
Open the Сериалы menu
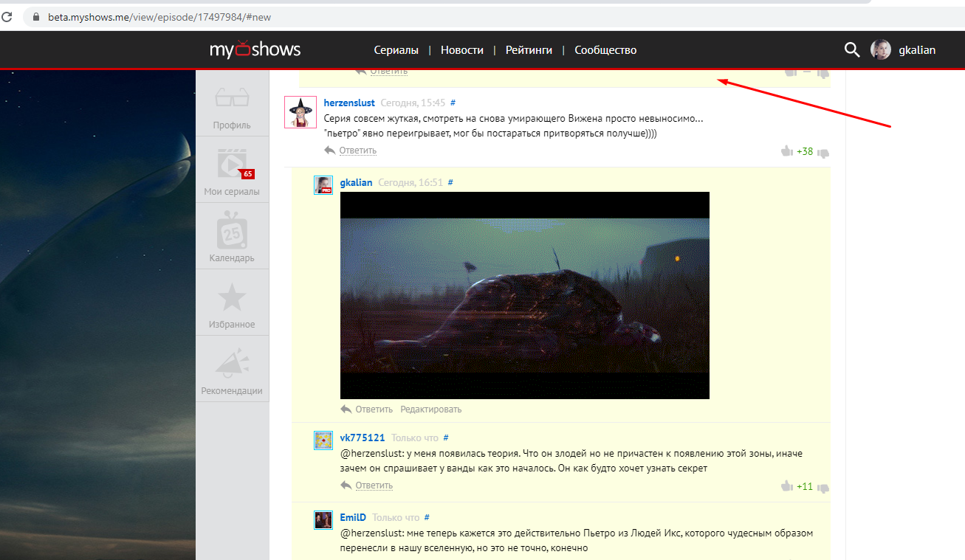[x=396, y=50]
